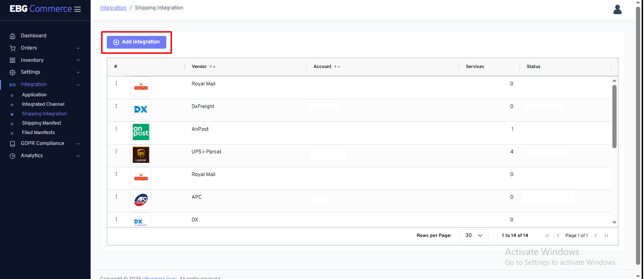644x279 pixels.
Task: Open three-dot menu for APC row
Action: (116, 197)
